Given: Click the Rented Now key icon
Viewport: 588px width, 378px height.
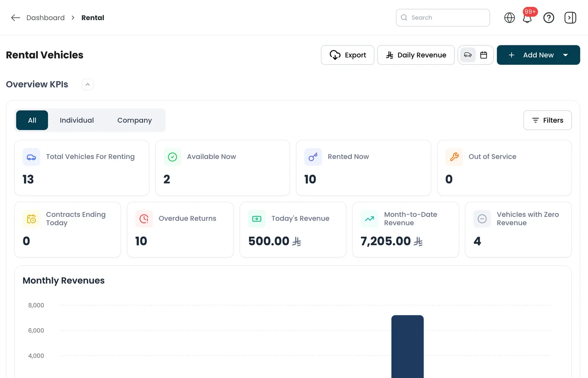Looking at the screenshot, I should [x=313, y=157].
